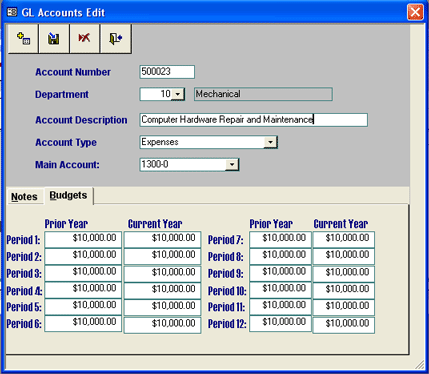Open the Department dropdown arrow

[x=178, y=94]
